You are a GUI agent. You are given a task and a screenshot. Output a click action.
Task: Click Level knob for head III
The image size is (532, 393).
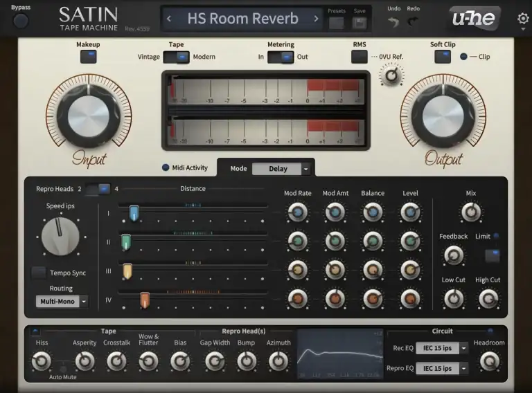coord(410,270)
